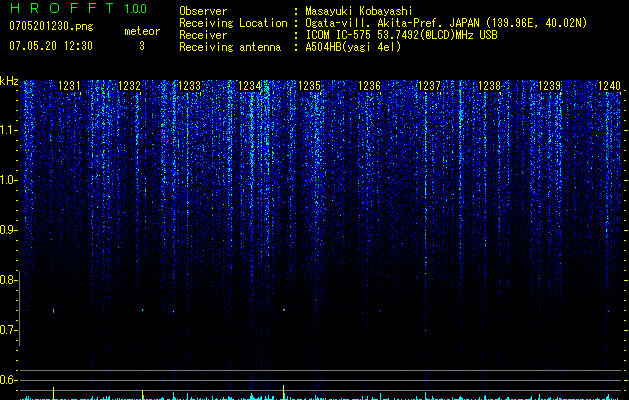Click the meteor echo dot before 1231

pos(53,310)
